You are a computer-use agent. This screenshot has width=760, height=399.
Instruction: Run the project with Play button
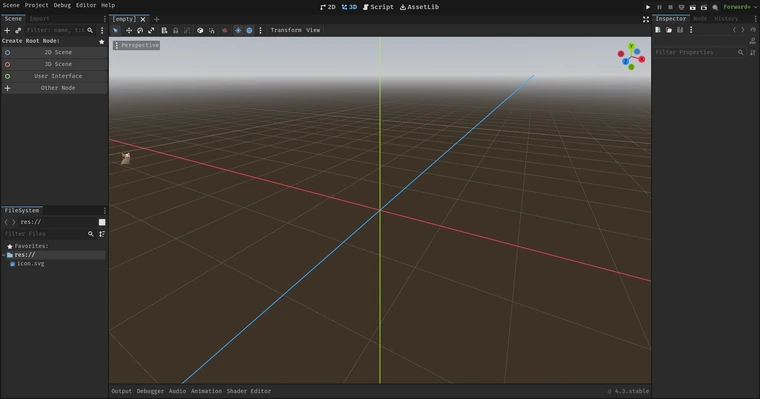648,7
